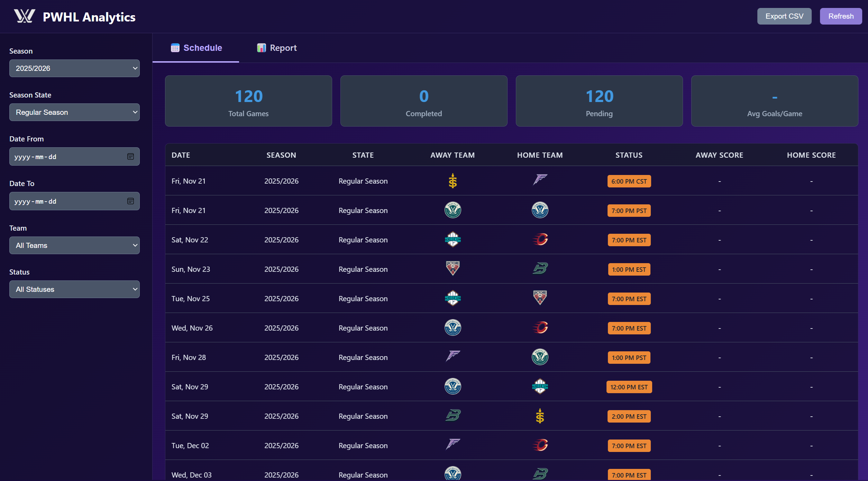Expand the All Statuses dropdown
Image resolution: width=868 pixels, height=481 pixels.
pos(74,289)
